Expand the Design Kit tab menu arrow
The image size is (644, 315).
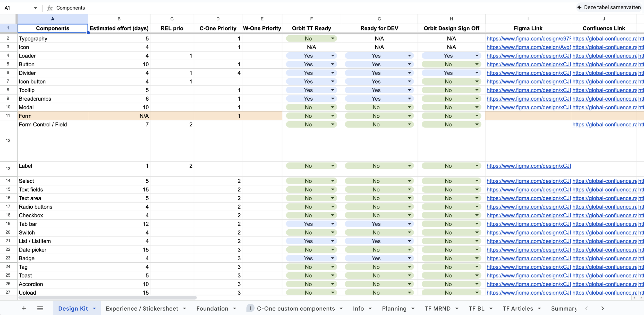click(95, 309)
